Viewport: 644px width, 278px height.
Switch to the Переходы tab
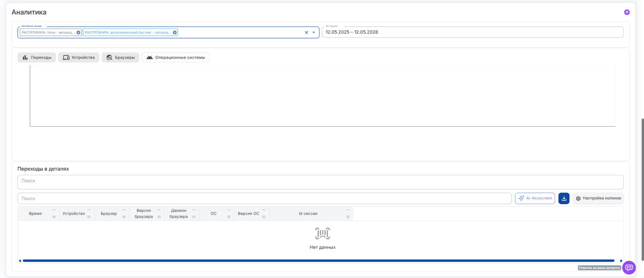pyautogui.click(x=37, y=57)
